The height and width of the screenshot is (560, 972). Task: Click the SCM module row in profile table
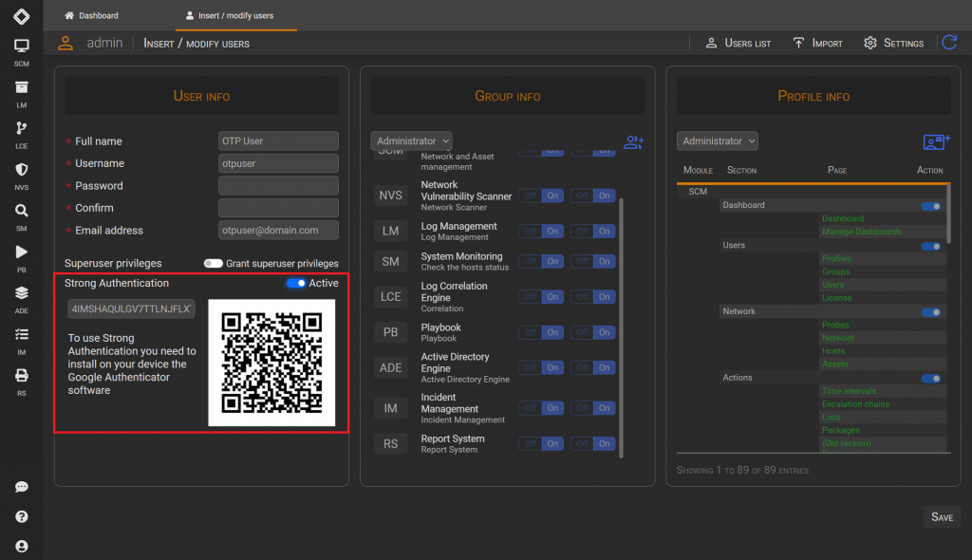pyautogui.click(x=812, y=192)
